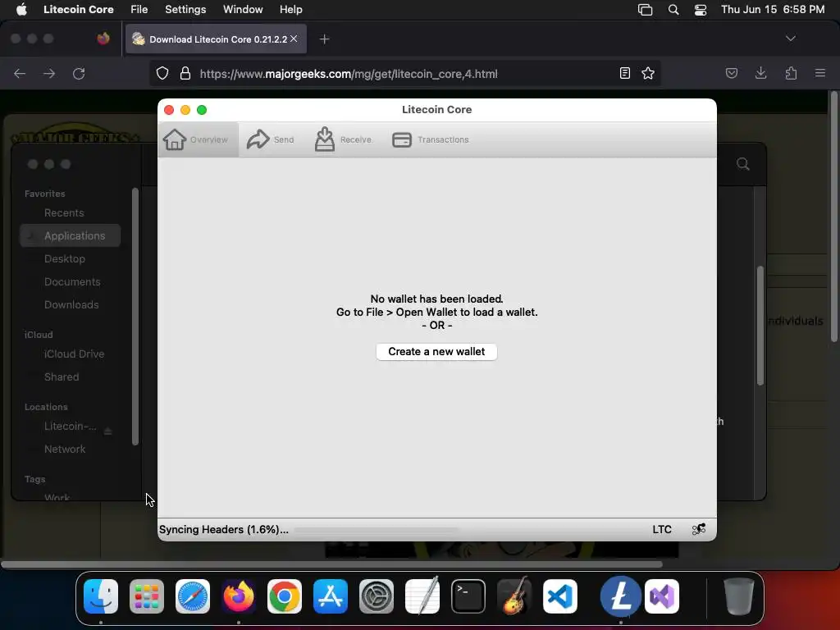Open the Window menu
840x630 pixels.
243,10
